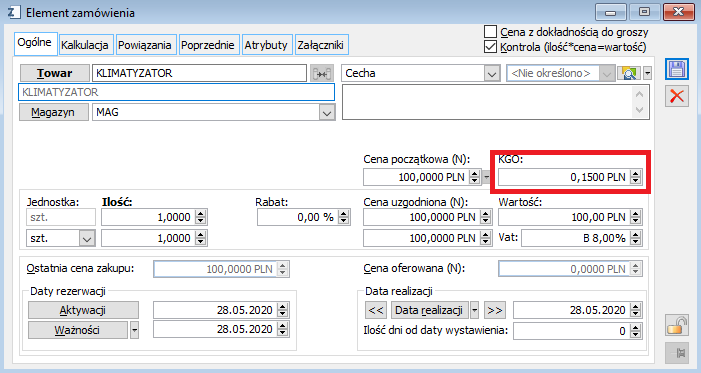
Task: Toggle Kontrola (ilość*cena=wartość) checkbox
Action: point(490,47)
